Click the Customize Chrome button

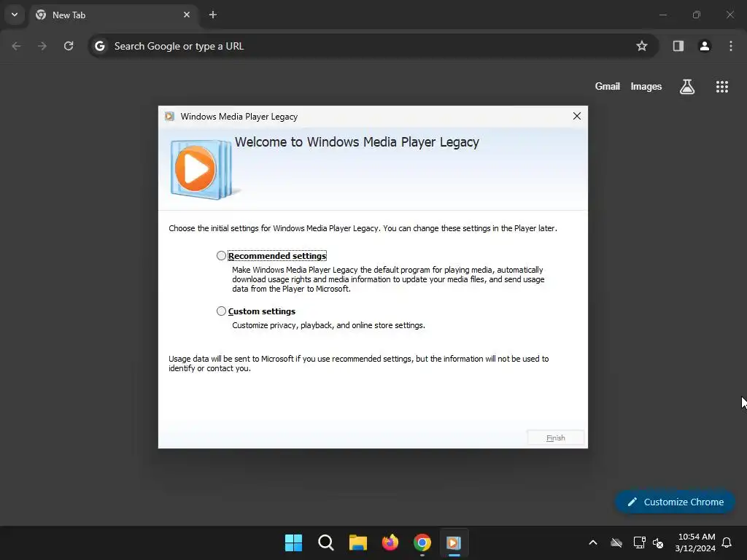click(675, 502)
